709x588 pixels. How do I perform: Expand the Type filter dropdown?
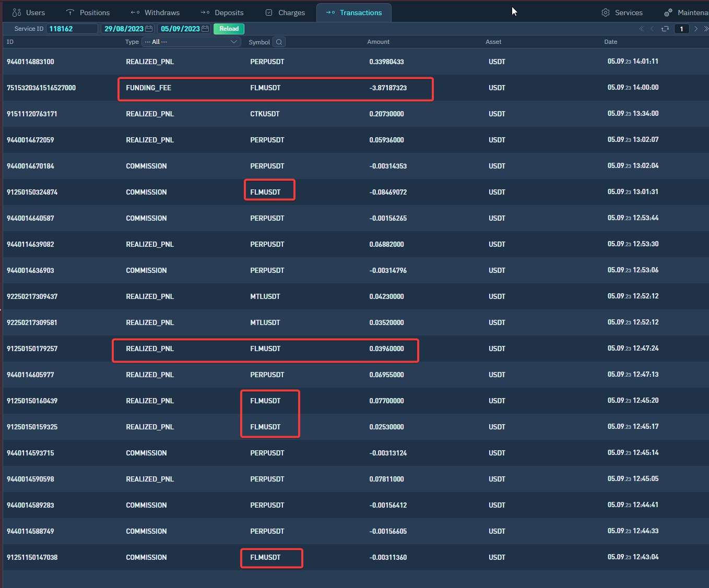[191, 42]
